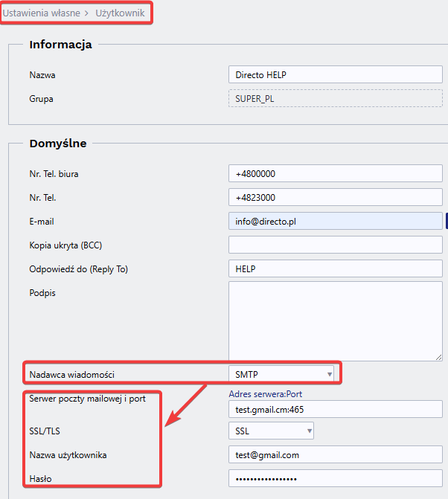Click inside the Podpis signature text area
Image resolution: width=448 pixels, height=499 pixels.
[x=335, y=321]
